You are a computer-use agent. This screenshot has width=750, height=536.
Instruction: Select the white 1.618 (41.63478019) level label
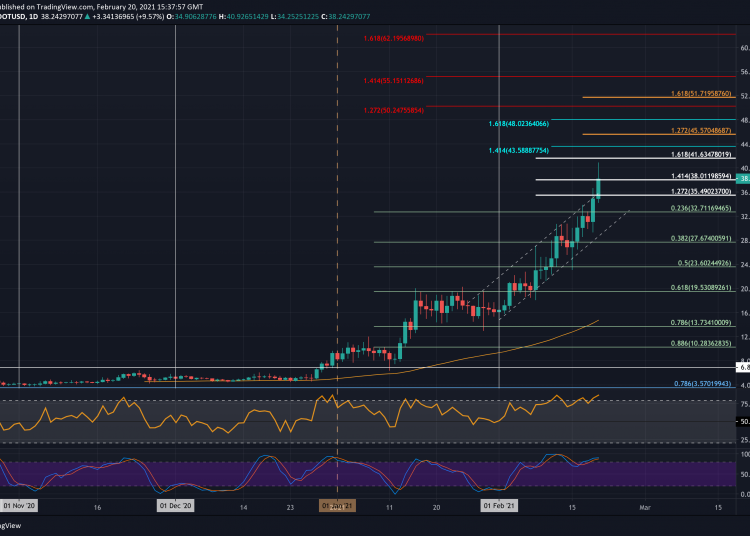(702, 155)
